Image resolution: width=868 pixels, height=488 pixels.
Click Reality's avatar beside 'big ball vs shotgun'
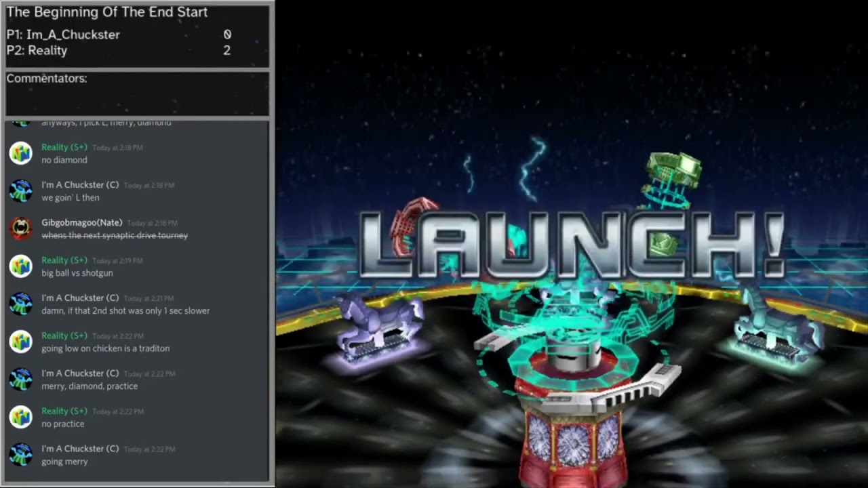(x=20, y=266)
